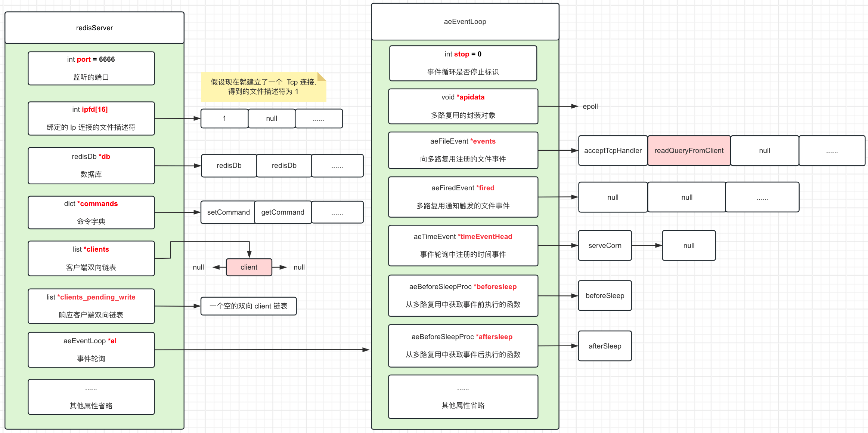
Task: Click the '*beforesleep' attribute box
Action: click(463, 296)
